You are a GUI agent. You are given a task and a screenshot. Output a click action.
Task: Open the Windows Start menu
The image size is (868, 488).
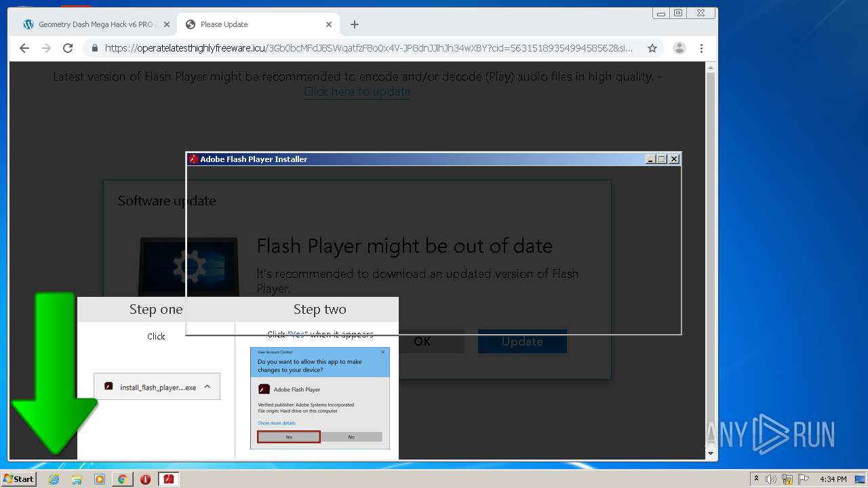(x=18, y=479)
